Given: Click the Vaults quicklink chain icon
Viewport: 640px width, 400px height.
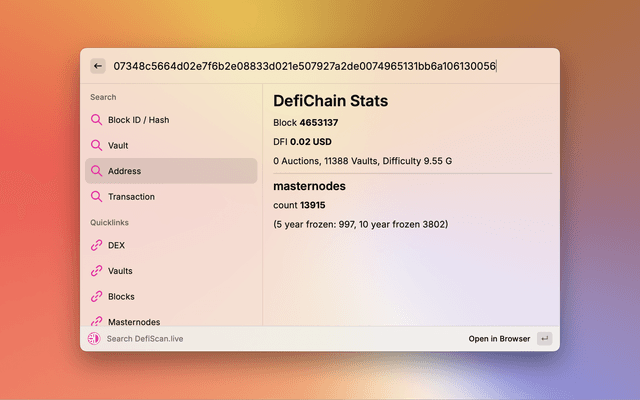Looking at the screenshot, I should tap(97, 271).
